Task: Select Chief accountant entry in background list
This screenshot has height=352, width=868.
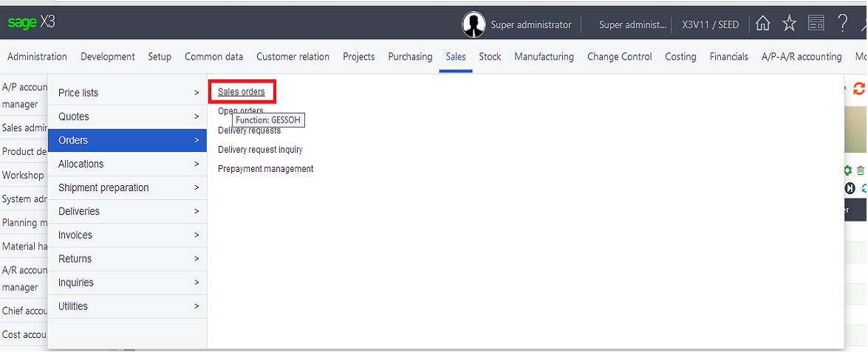Action: click(x=24, y=311)
